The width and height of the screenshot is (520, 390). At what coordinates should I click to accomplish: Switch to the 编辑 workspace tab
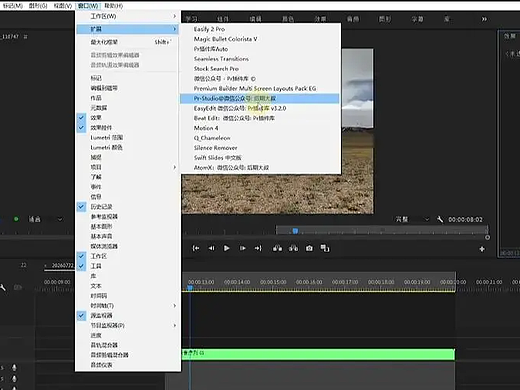(256, 19)
